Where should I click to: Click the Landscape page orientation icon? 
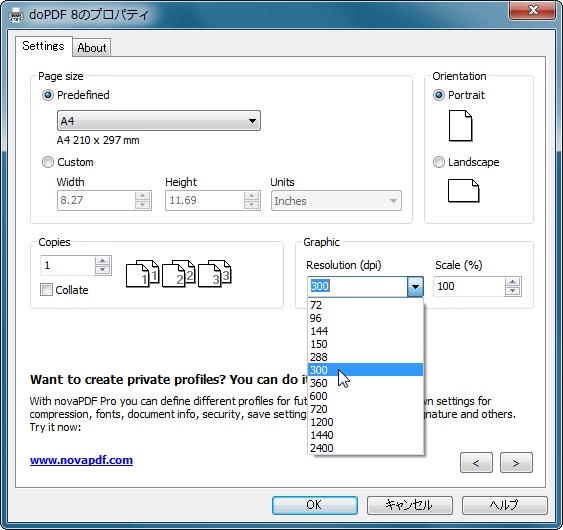463,191
